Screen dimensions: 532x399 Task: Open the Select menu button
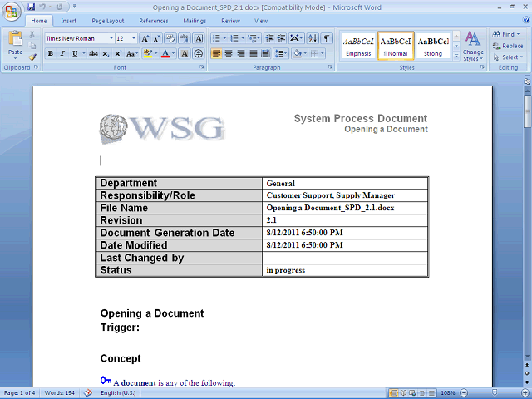pyautogui.click(x=508, y=57)
